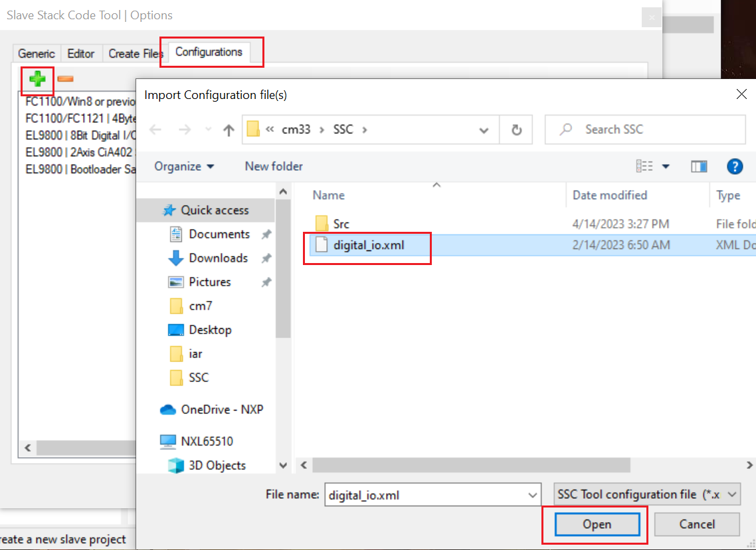
Task: Open the help question mark icon
Action: click(734, 166)
